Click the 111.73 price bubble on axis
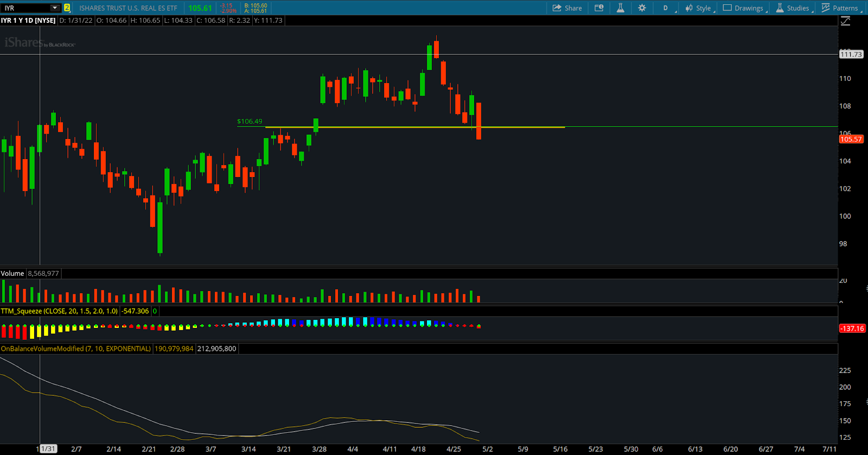This screenshot has height=455, width=868. [851, 54]
